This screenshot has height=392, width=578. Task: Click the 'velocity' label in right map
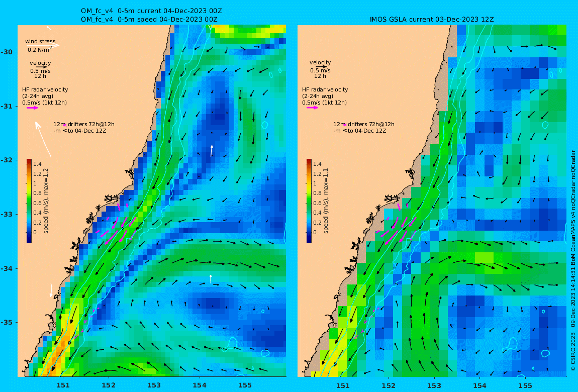coord(320,63)
